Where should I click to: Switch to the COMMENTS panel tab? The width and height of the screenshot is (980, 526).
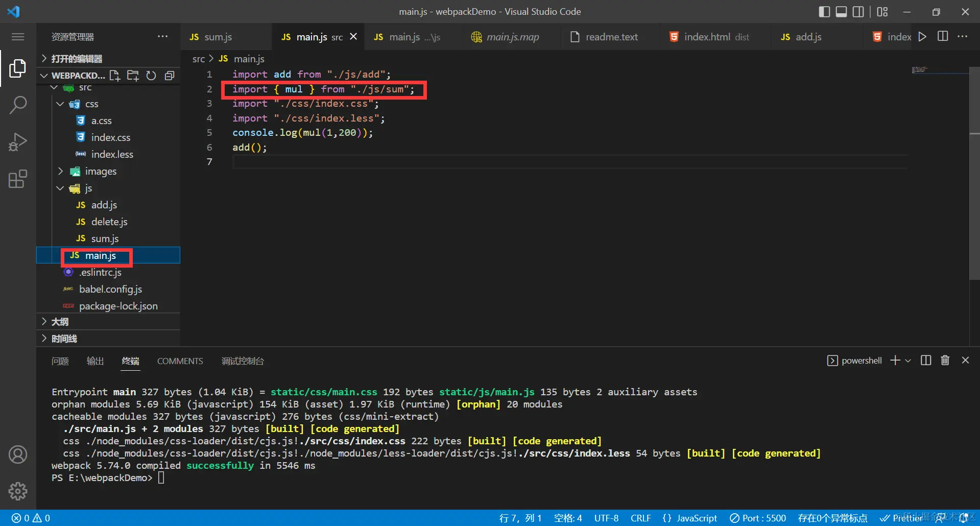pos(180,361)
